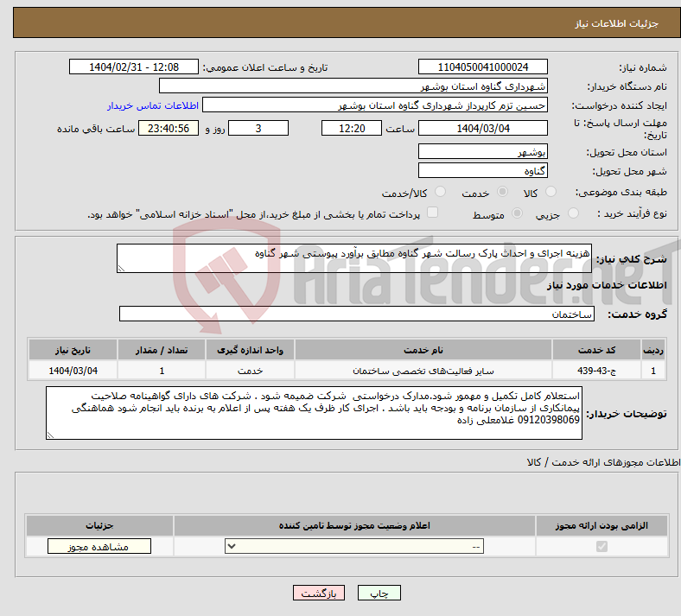Click the کد خدمت column header
This screenshot has height=616, width=681.
(x=597, y=350)
